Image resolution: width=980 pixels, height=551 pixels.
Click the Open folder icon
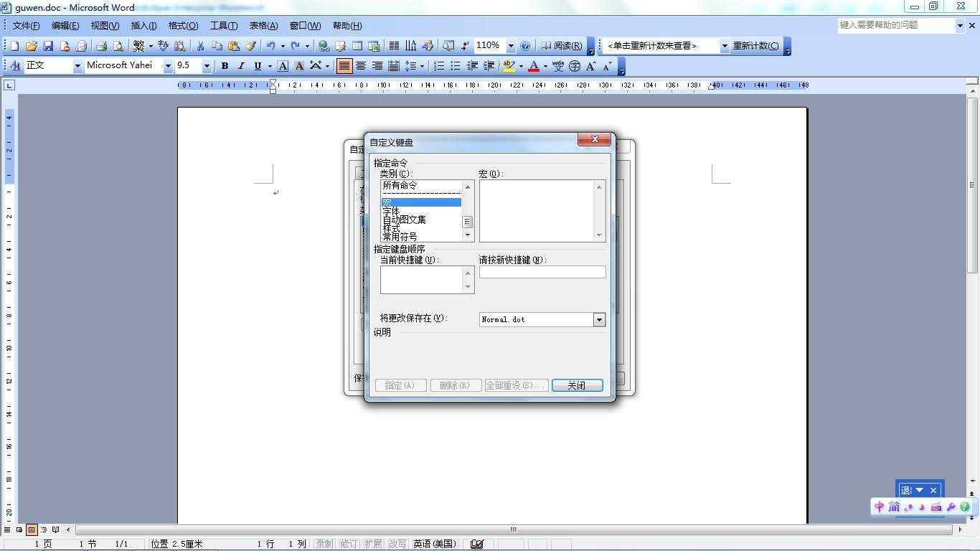coord(32,46)
